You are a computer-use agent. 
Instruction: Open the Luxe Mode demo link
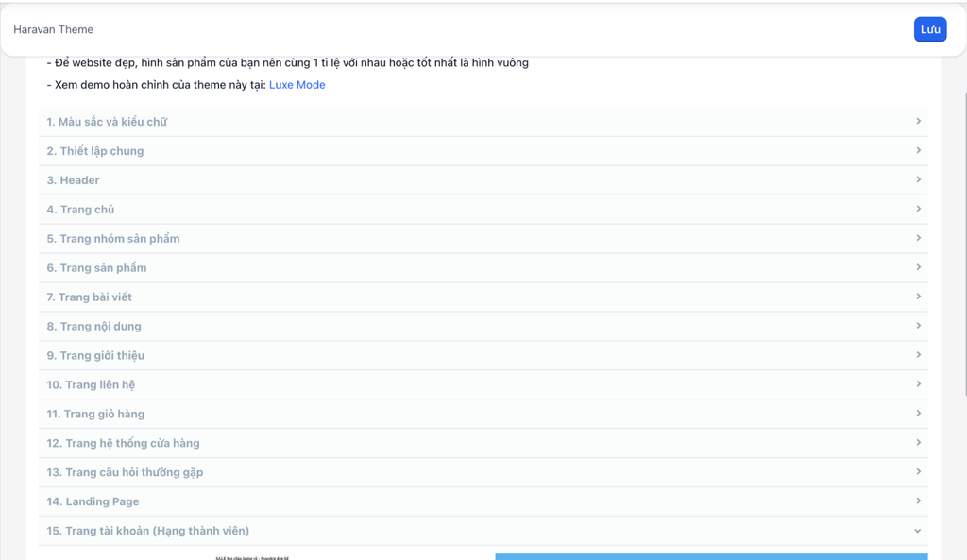coord(297,85)
